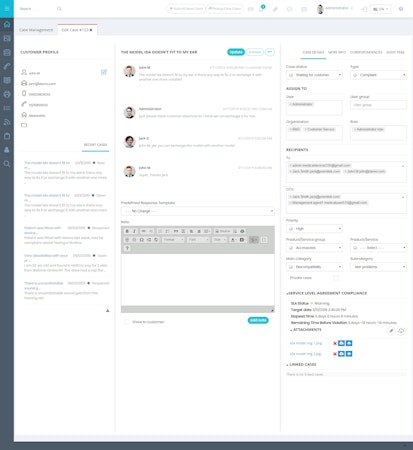Click the pencil icon in the top toolbar
The image size is (413, 450).
275,9
